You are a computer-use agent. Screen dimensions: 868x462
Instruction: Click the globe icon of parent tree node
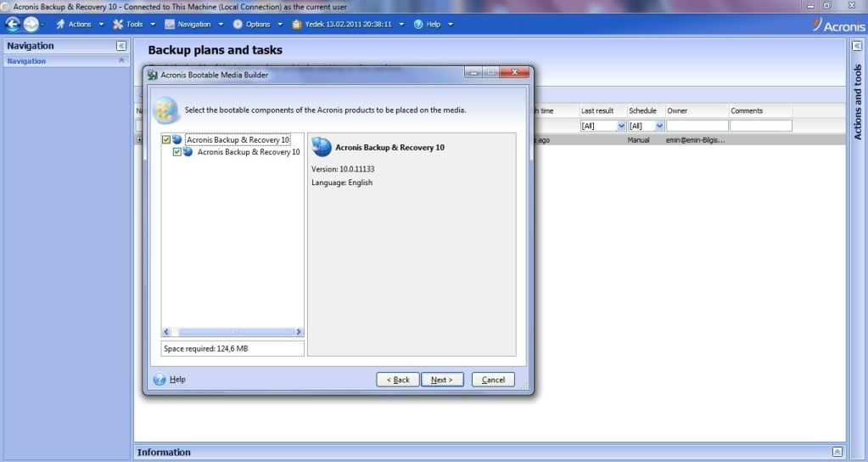coord(176,139)
